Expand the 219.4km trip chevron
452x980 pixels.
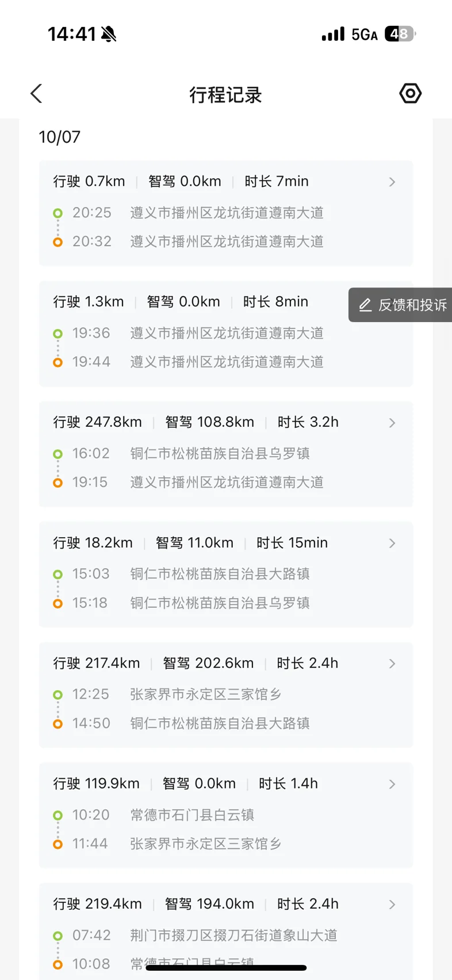[392, 905]
